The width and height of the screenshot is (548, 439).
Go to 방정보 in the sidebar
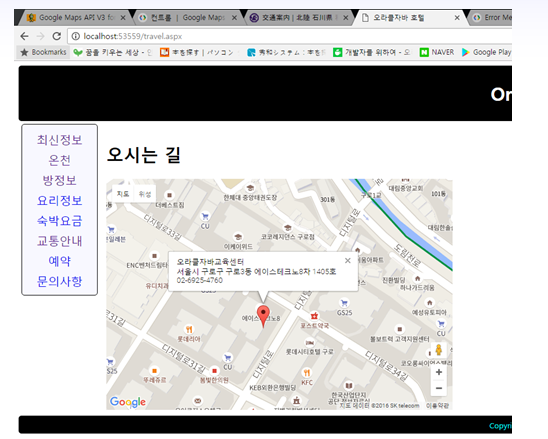click(x=60, y=181)
